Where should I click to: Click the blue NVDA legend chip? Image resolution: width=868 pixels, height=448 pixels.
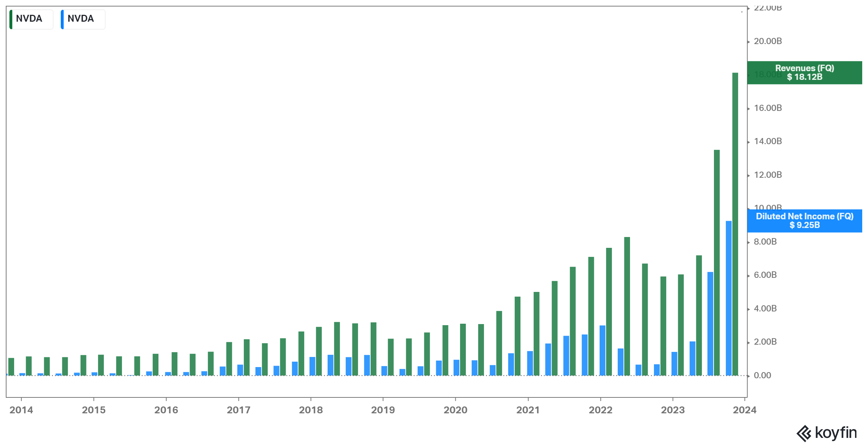[x=83, y=19]
